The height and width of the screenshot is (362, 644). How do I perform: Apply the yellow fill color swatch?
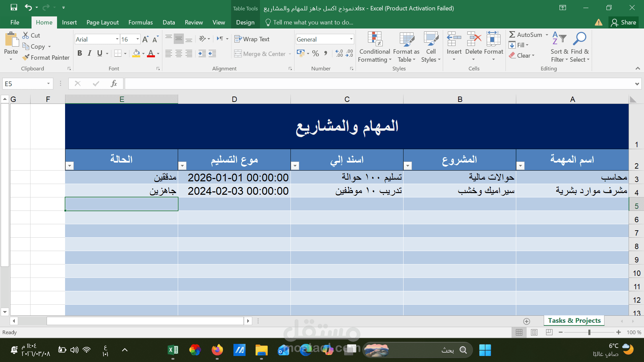click(136, 54)
